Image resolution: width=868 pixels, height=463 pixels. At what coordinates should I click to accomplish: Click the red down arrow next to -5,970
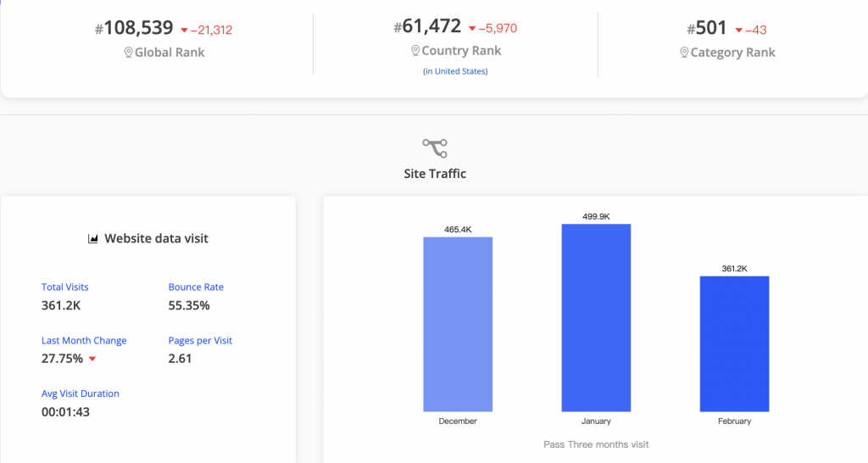(x=472, y=28)
